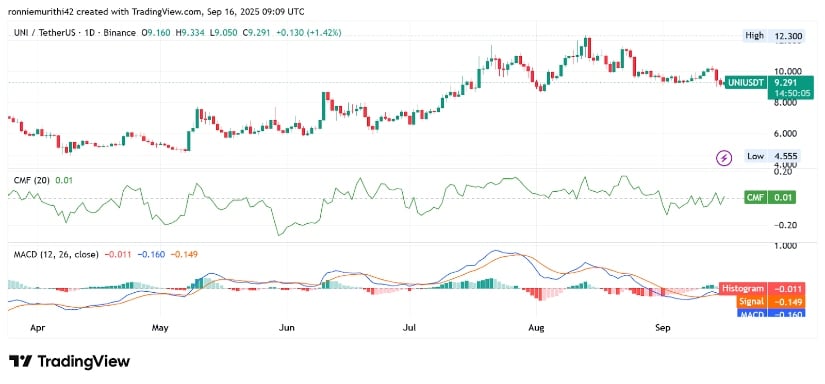Click the red Histogram axis label
825x384 pixels.
click(x=743, y=288)
